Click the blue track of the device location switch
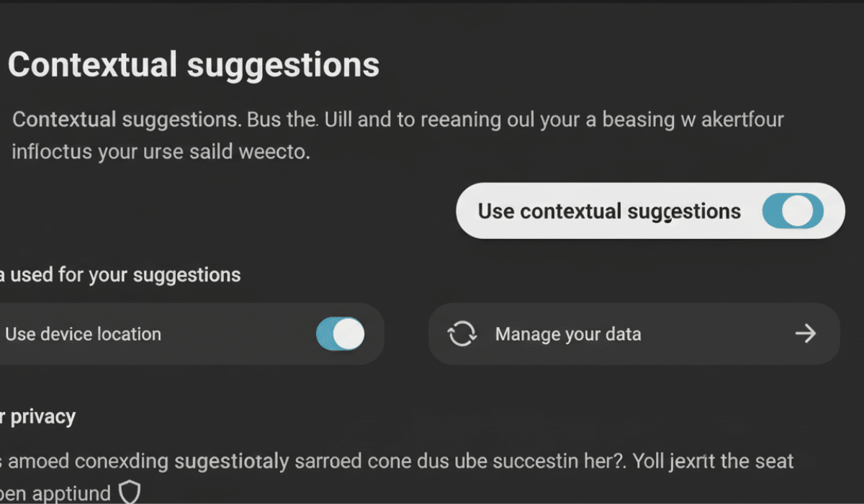 (325, 334)
